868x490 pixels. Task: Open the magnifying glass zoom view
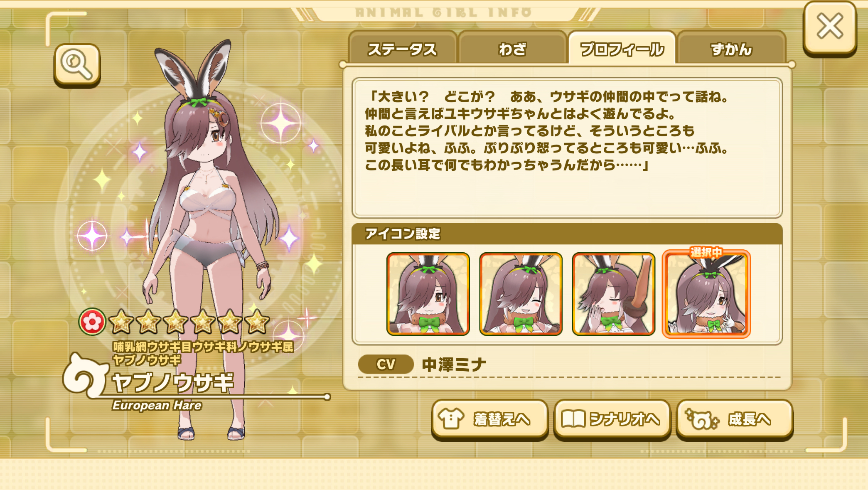(77, 65)
